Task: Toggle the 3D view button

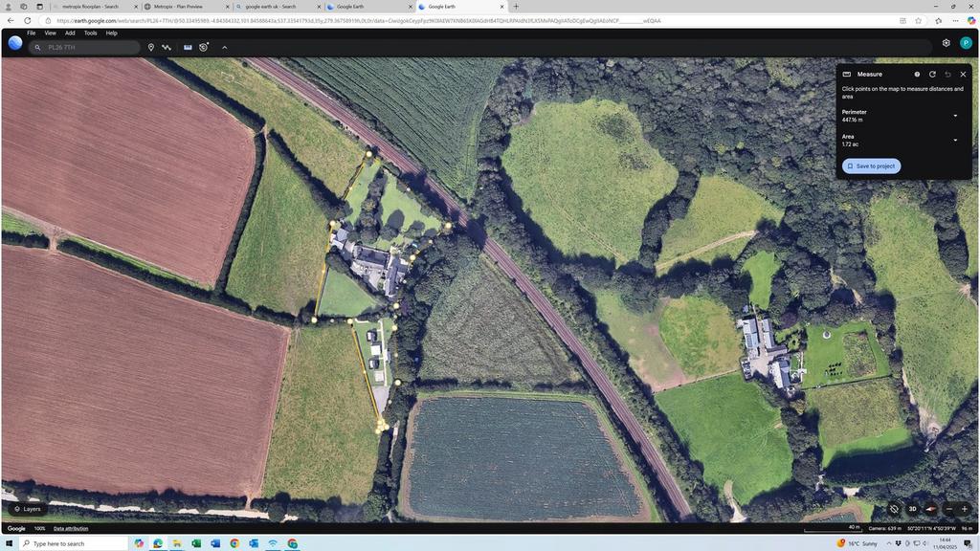Action: click(x=912, y=509)
